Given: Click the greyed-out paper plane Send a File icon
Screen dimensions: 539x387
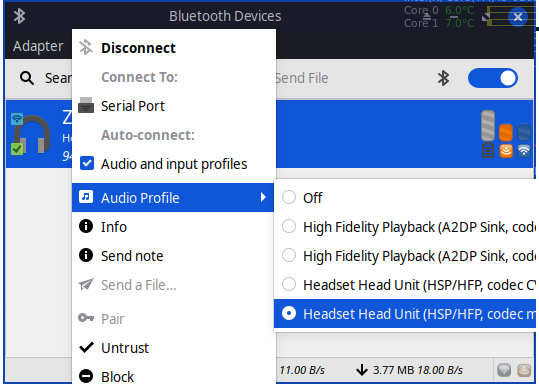Looking at the screenshot, I should pos(86,284).
